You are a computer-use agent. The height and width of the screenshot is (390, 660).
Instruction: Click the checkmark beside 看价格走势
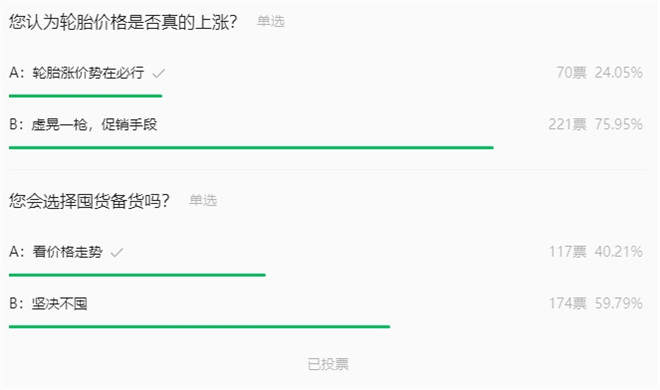[117, 252]
